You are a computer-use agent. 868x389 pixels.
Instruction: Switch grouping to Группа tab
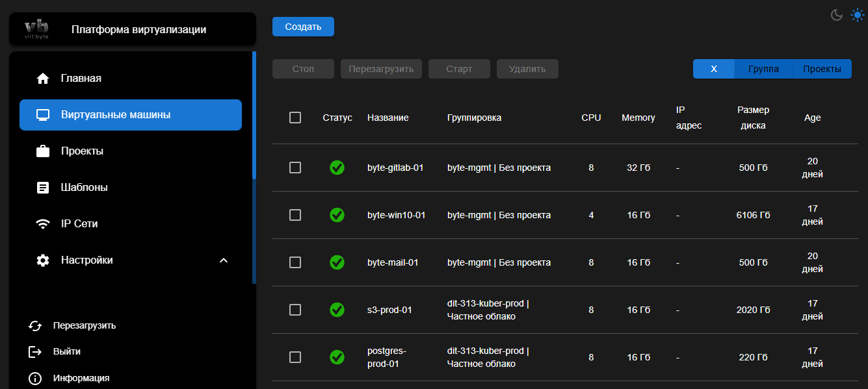(763, 69)
